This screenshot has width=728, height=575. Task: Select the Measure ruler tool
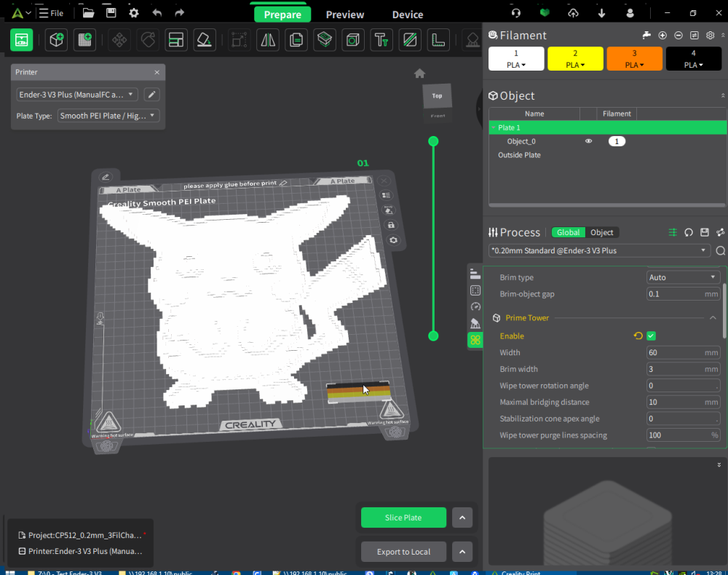point(438,40)
